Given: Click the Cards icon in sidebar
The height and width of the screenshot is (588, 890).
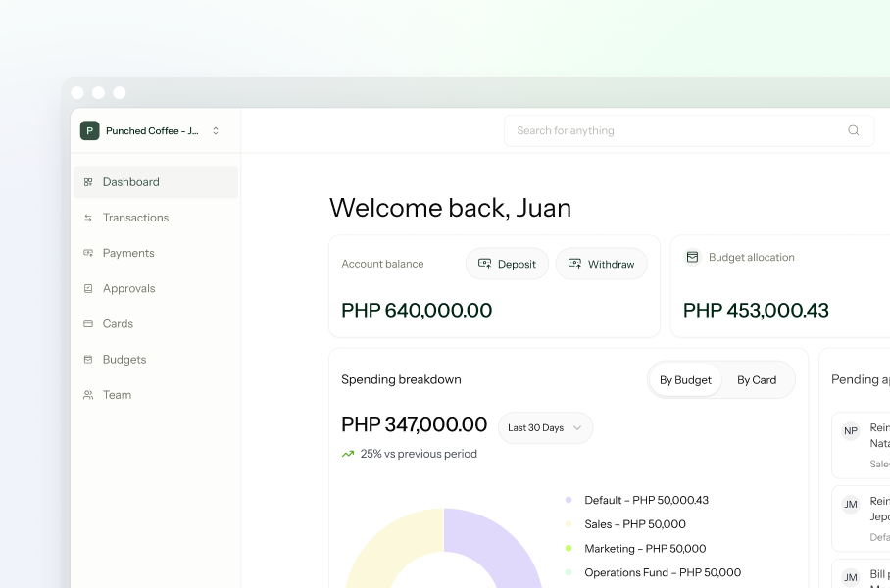Looking at the screenshot, I should tap(88, 324).
